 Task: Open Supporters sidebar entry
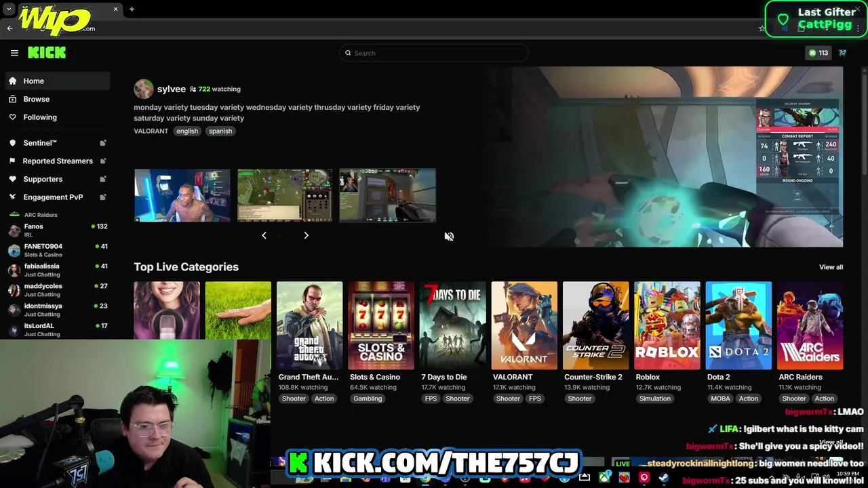click(x=57, y=179)
